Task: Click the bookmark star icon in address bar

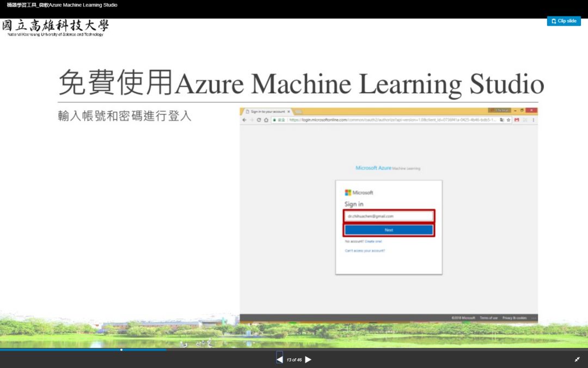Action: 509,120
